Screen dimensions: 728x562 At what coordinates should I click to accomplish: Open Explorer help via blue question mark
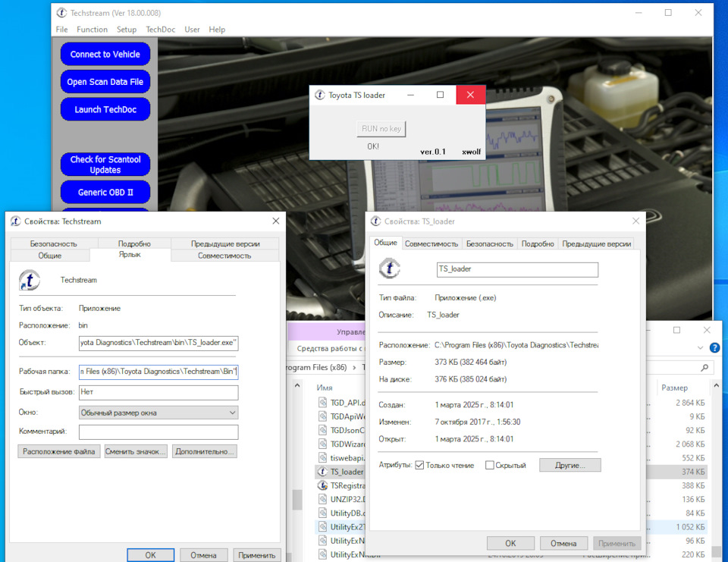(714, 347)
